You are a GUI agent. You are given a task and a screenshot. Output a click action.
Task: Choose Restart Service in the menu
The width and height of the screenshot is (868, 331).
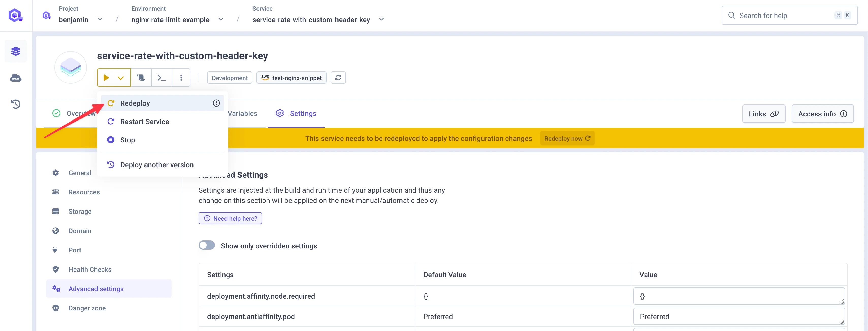click(x=163, y=122)
